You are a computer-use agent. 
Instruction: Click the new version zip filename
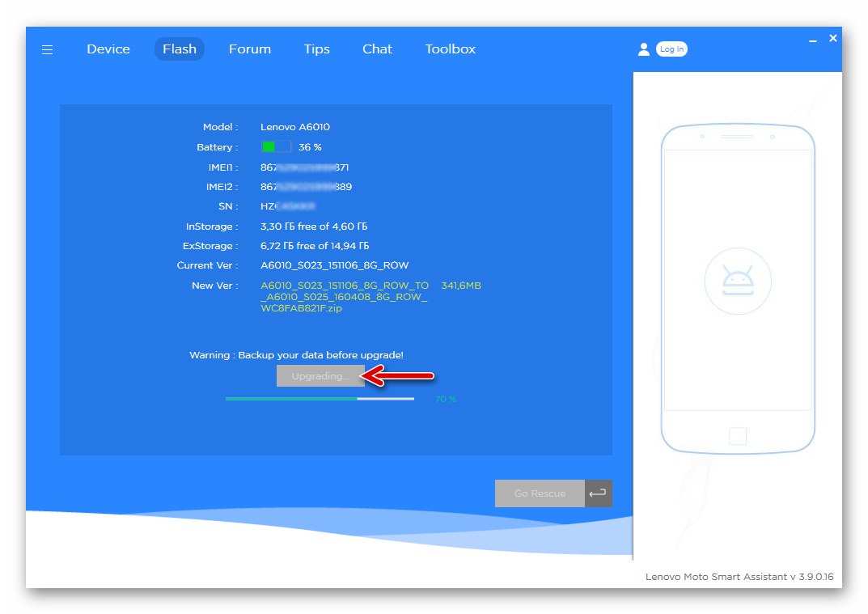[345, 297]
